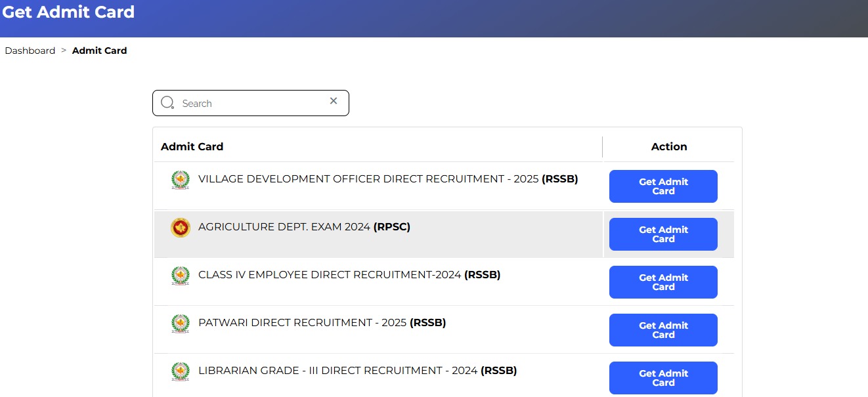Select the Admit Card breadcrumb item
The width and height of the screenshot is (868, 397).
tap(99, 51)
